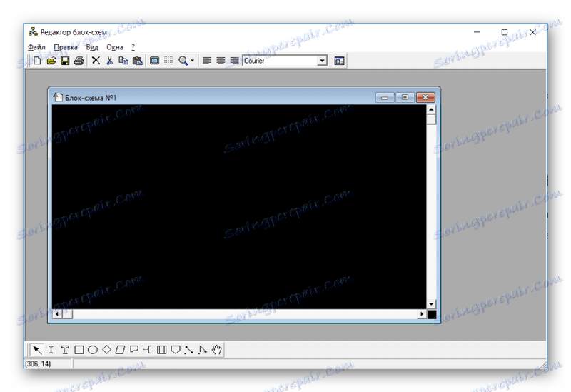Minimize the Блок-схема №1 child window
The image size is (571, 392).
click(385, 98)
